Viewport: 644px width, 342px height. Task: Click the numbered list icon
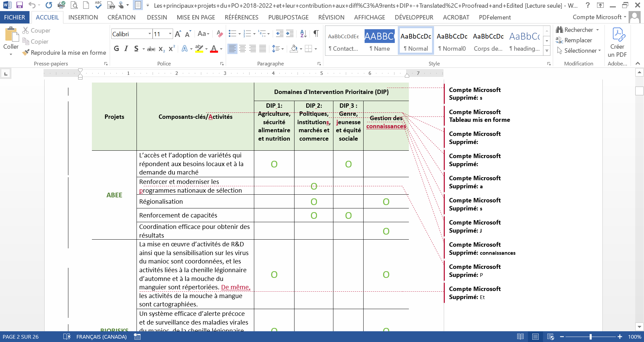tap(247, 34)
